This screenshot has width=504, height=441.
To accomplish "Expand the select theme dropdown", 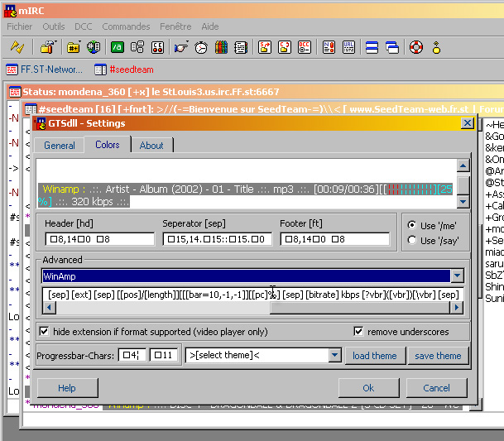I will tap(334, 355).
